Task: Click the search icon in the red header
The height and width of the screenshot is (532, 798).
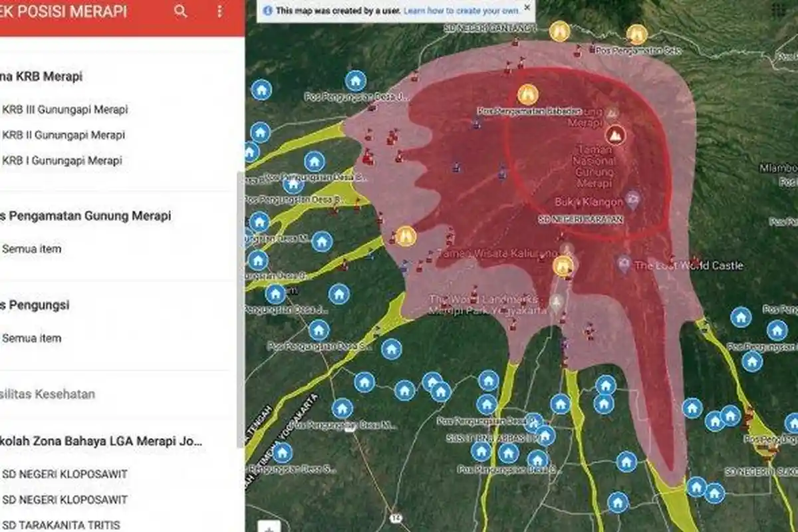Action: (180, 11)
